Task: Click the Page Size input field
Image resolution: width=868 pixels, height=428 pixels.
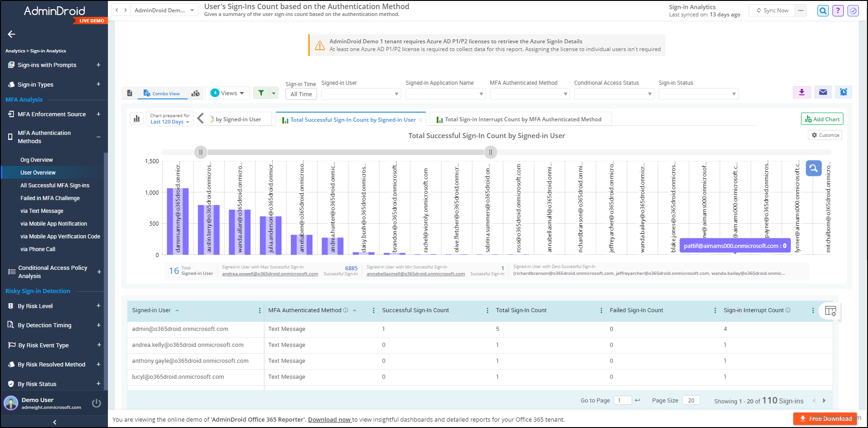Action: point(691,400)
